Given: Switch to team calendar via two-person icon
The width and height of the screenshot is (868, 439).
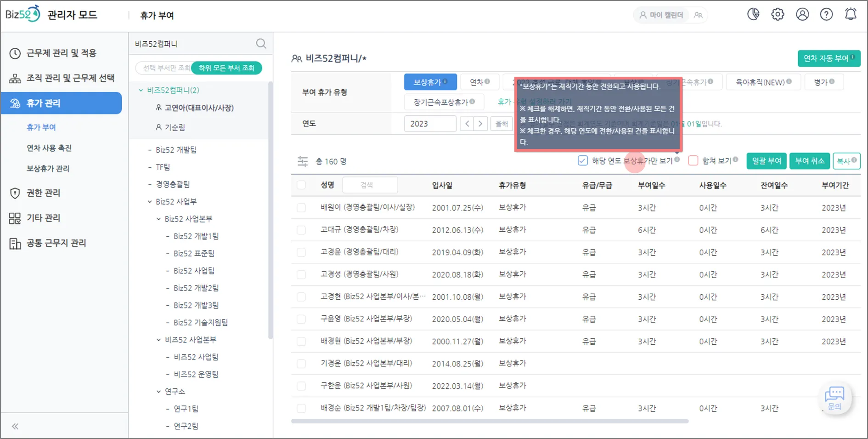Looking at the screenshot, I should click(698, 15).
